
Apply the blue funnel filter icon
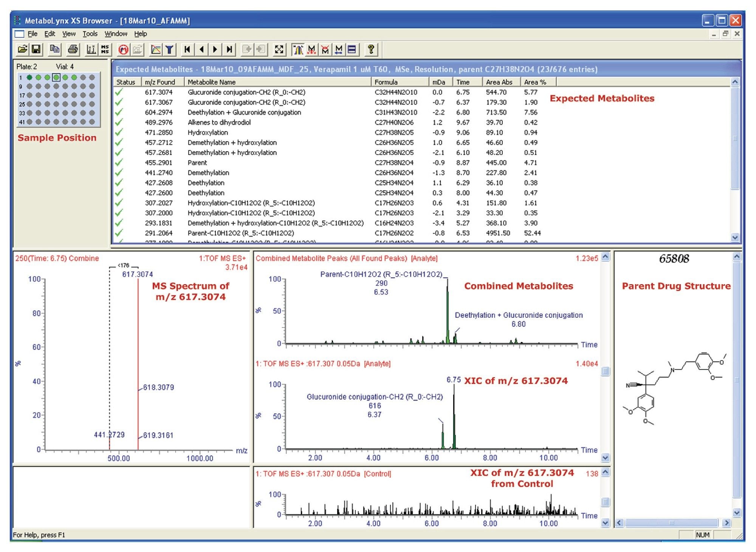pyautogui.click(x=169, y=49)
